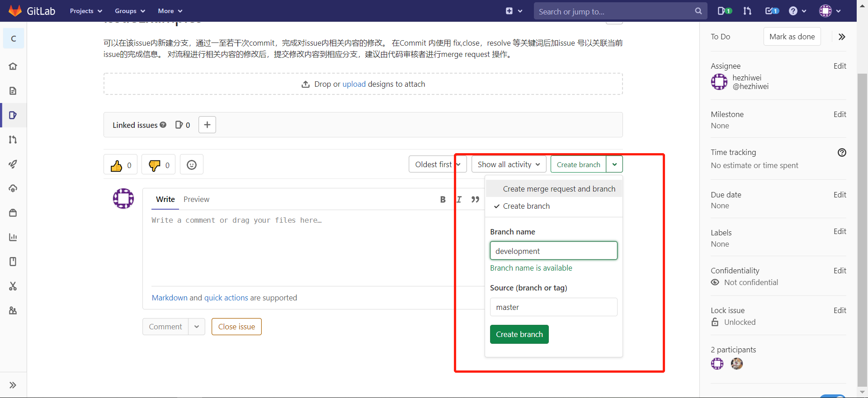Screen dimensions: 868x398
Task: Click the upload link for designs
Action: pos(354,84)
